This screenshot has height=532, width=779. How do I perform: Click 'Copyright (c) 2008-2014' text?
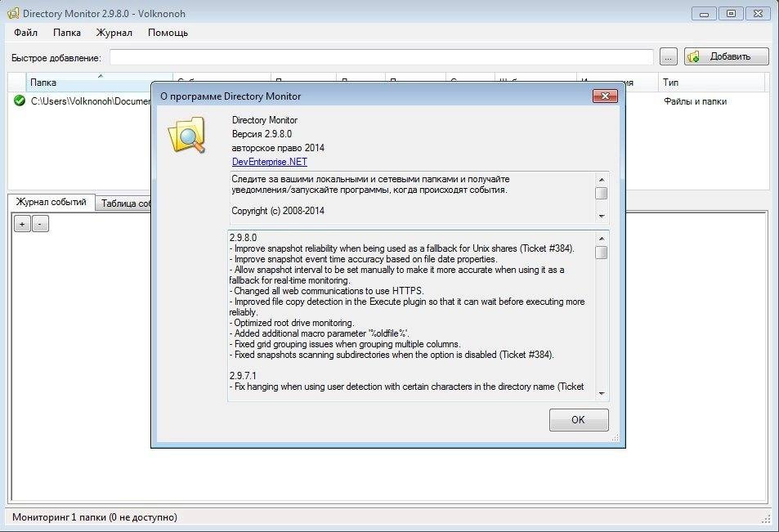[x=278, y=211]
